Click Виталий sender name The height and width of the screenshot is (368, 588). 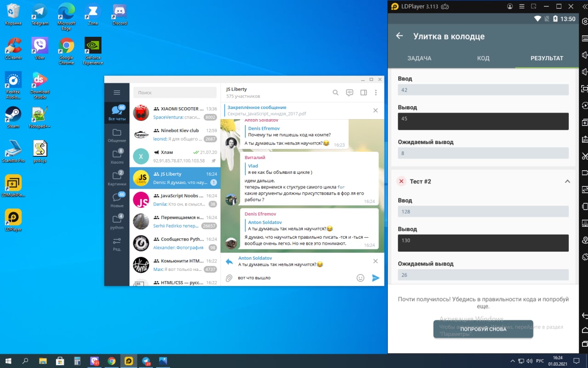pyautogui.click(x=255, y=157)
